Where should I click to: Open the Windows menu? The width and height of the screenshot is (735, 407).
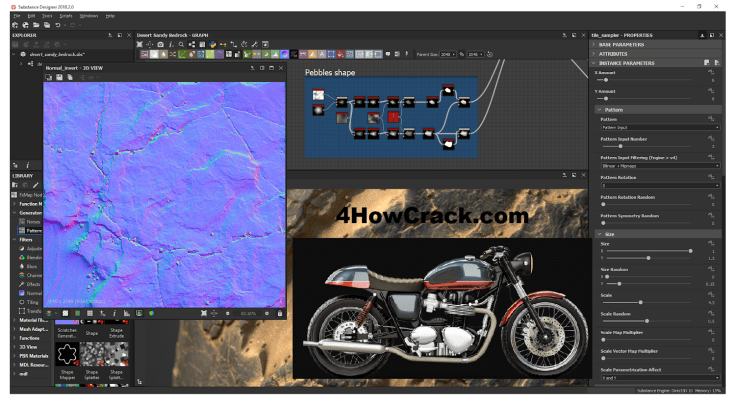[x=88, y=16]
